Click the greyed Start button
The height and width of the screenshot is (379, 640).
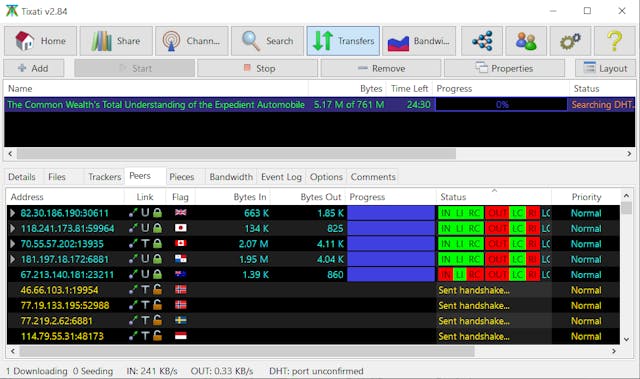tap(135, 68)
